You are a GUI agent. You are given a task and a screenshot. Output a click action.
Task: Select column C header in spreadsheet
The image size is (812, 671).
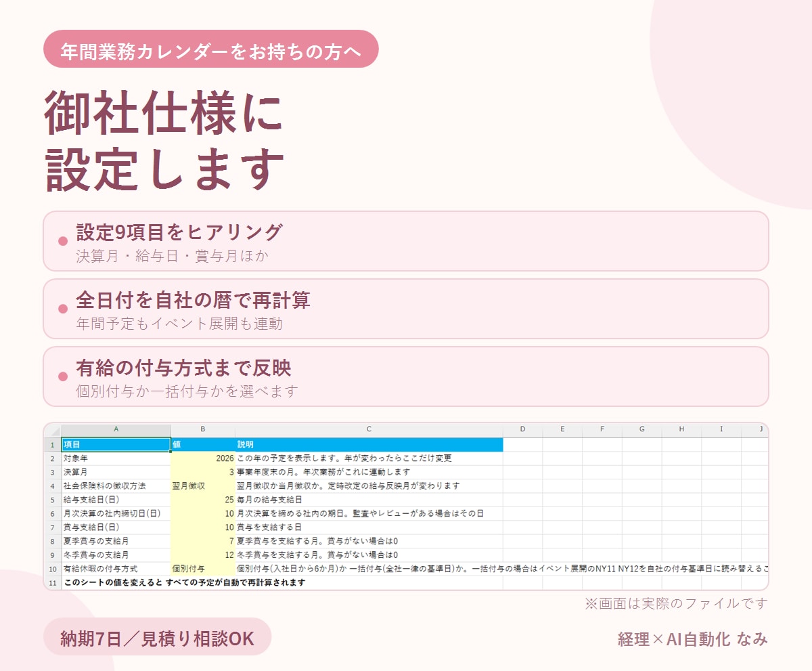tap(369, 429)
